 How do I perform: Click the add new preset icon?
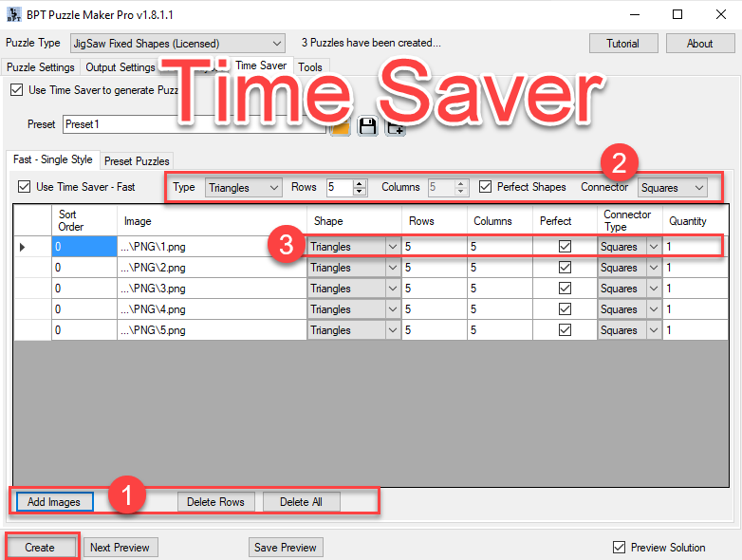tap(396, 127)
